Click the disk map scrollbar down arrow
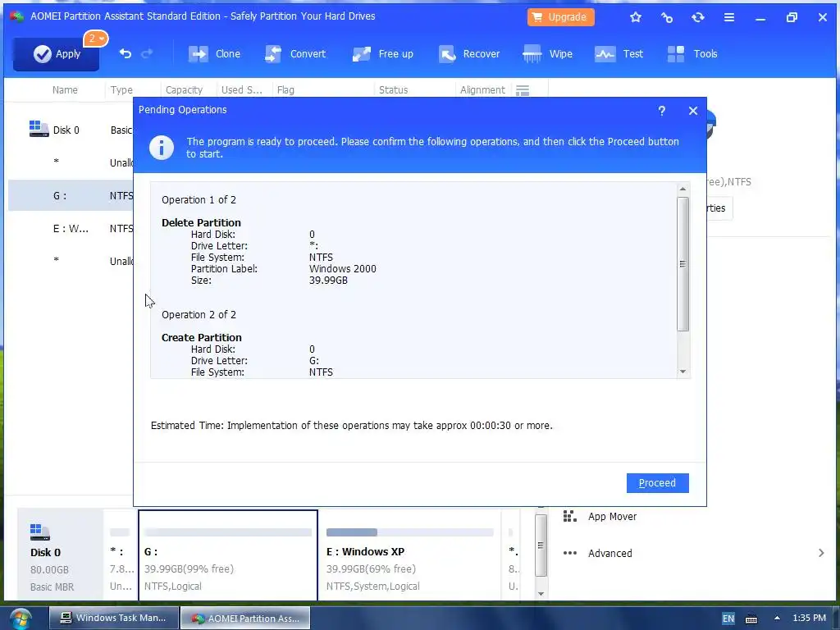The image size is (840, 630). (x=541, y=593)
